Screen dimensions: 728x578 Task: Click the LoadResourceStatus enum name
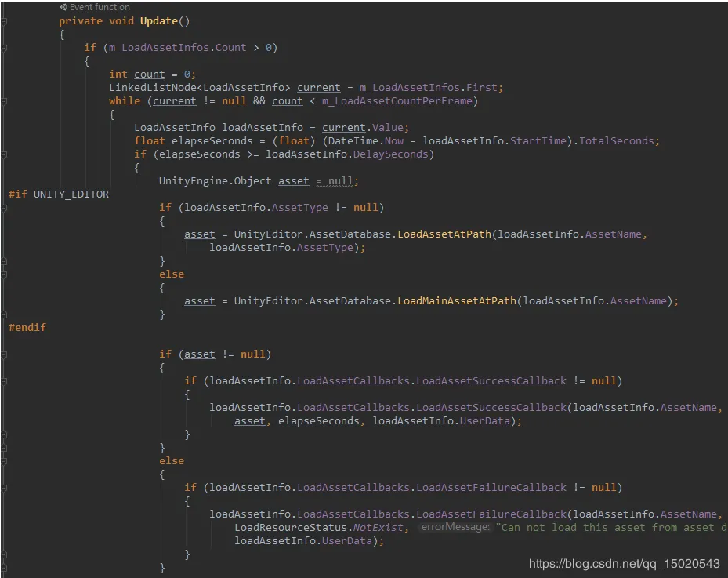(290, 528)
